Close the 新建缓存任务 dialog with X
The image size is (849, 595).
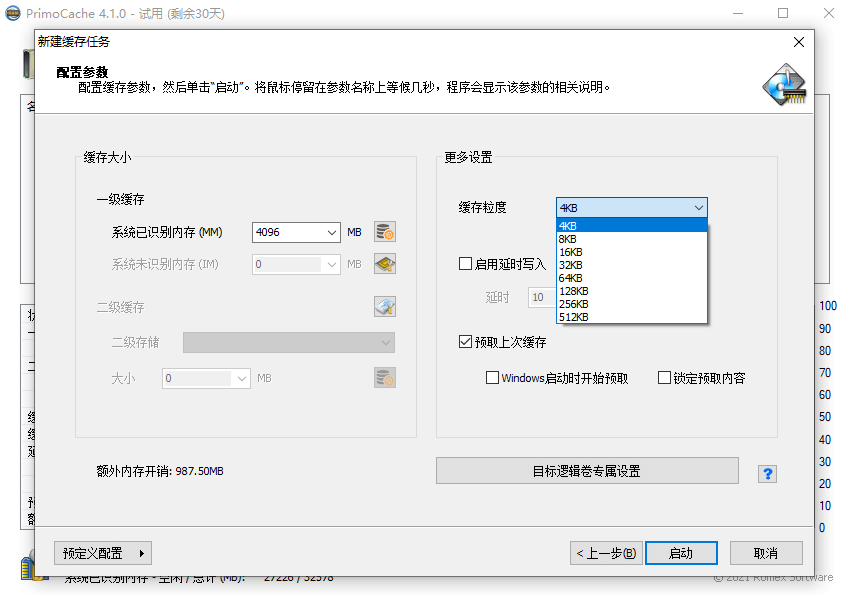click(798, 42)
